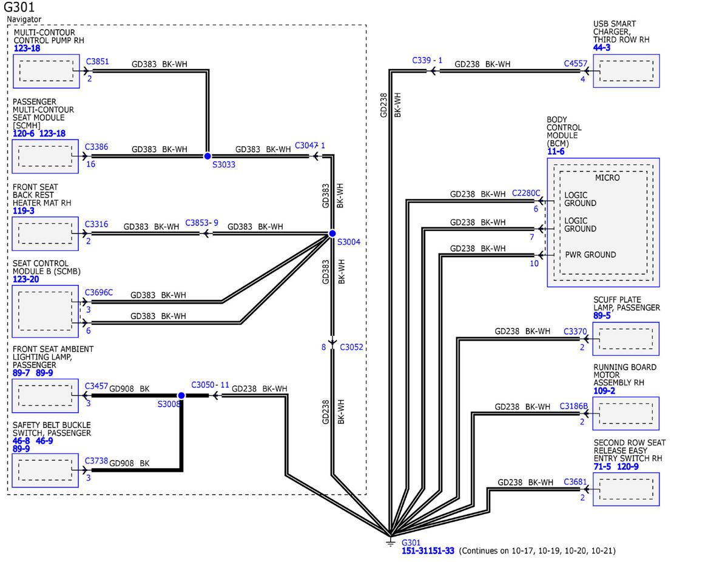Image resolution: width=728 pixels, height=562 pixels.
Task: Select connector label C3457
Action: [97, 386]
